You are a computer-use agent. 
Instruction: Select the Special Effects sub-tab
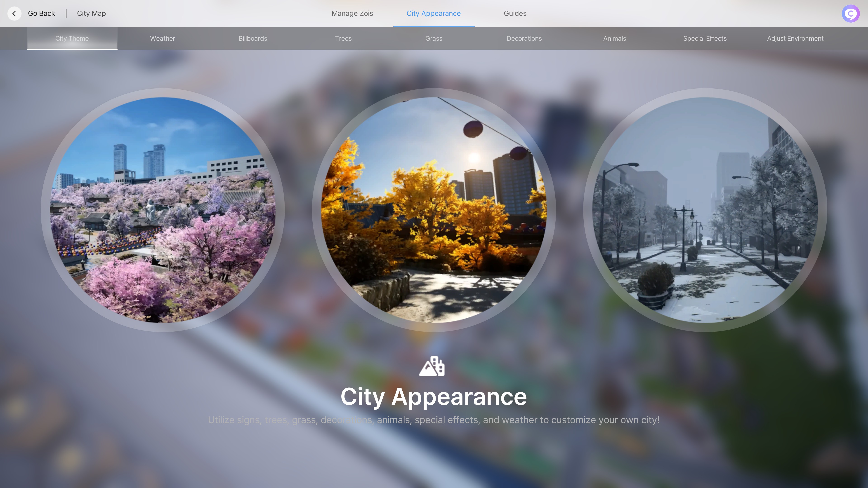[705, 38]
